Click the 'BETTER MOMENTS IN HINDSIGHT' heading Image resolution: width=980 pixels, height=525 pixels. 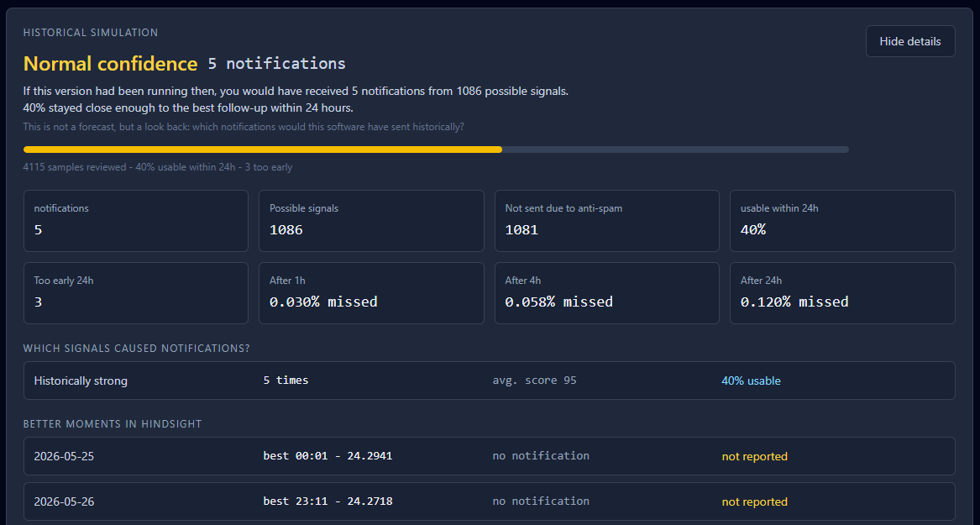pyautogui.click(x=113, y=423)
